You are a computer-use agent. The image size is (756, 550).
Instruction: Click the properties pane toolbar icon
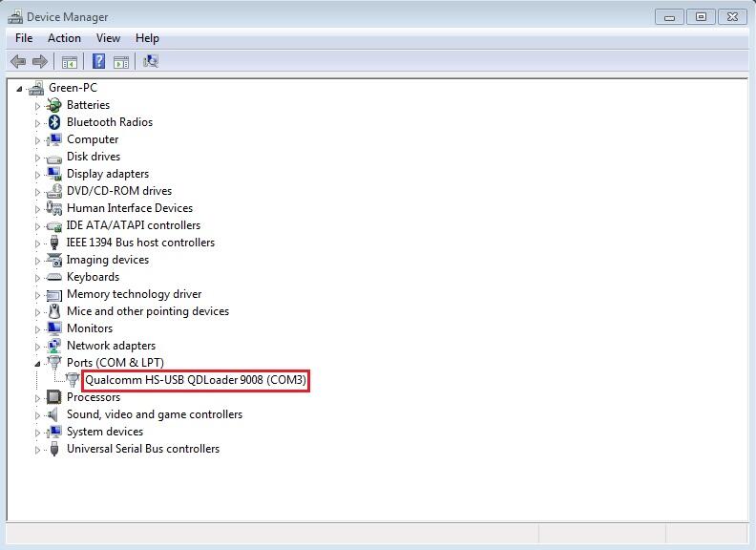pos(121,62)
